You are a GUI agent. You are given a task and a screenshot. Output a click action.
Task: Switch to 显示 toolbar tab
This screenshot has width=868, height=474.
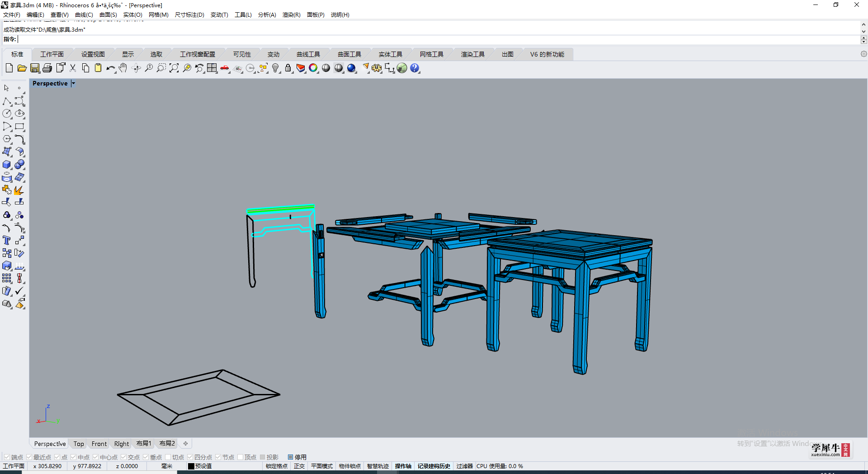pyautogui.click(x=128, y=54)
